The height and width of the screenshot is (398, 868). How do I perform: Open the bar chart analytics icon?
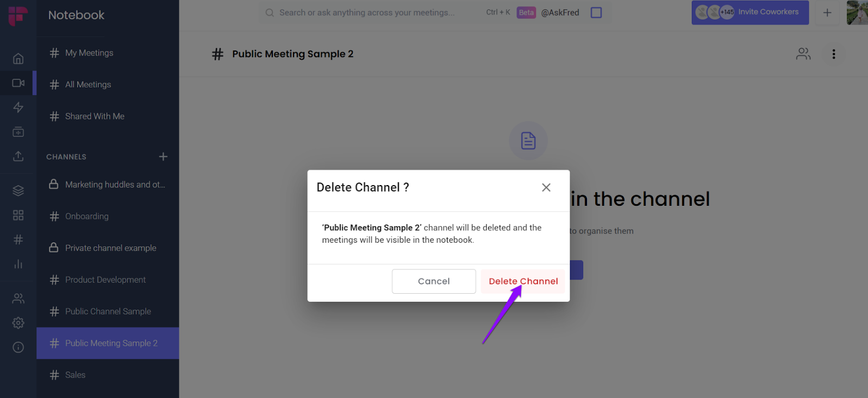point(18,264)
